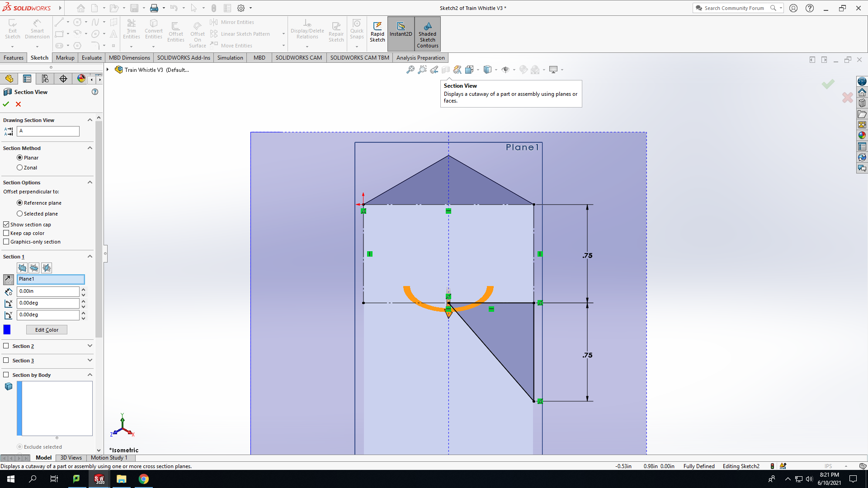Screen dimensions: 868x488
Task: Expand the Section 2 group
Action: pos(90,346)
